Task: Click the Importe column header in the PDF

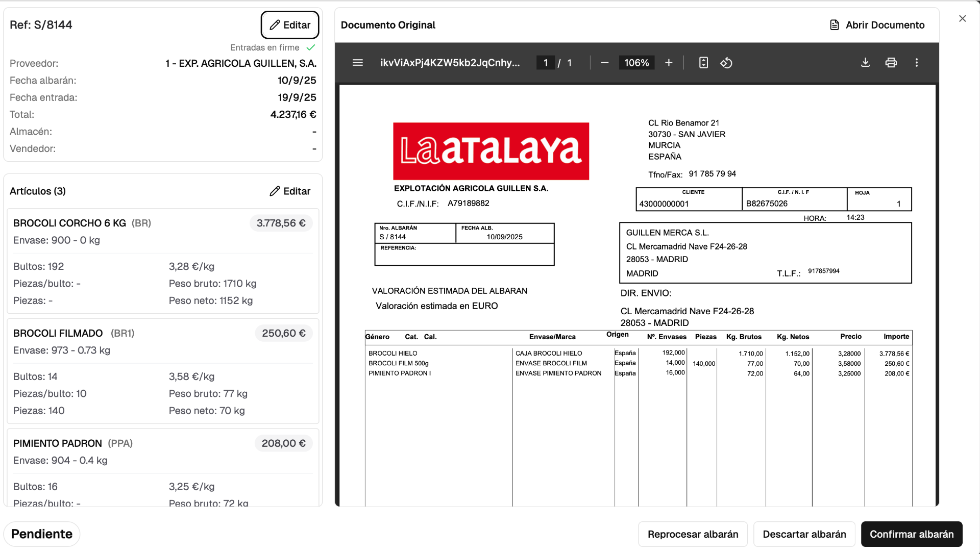Action: [x=896, y=337]
